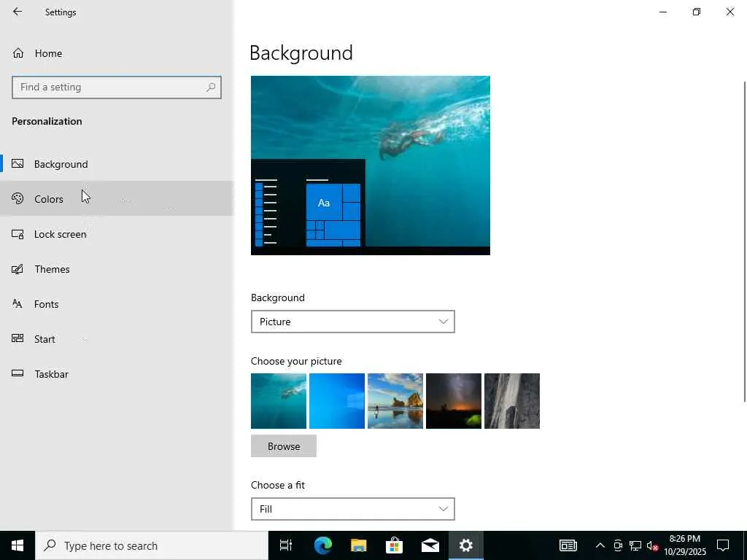The image size is (747, 560).
Task: Click the Home house icon
Action: (x=18, y=52)
